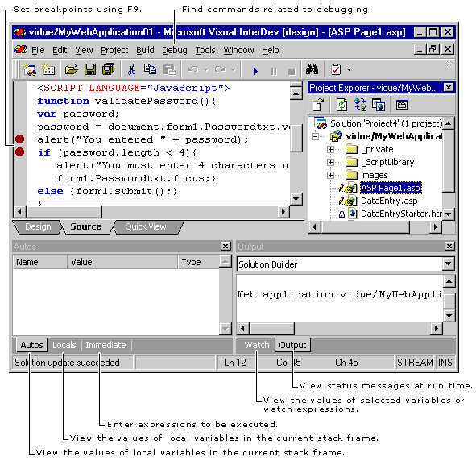Click the Break (pause) toolbar icon
Screen dimensions: 476x461
(x=274, y=72)
